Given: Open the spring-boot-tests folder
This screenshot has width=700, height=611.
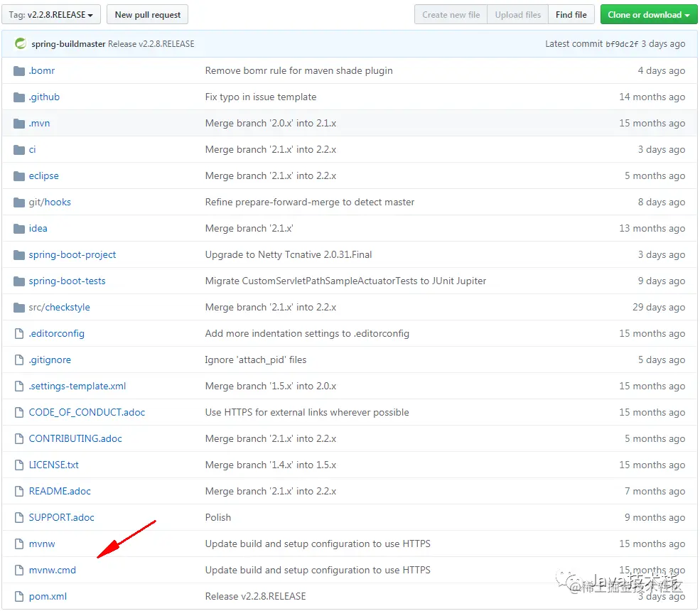Looking at the screenshot, I should pos(68,281).
